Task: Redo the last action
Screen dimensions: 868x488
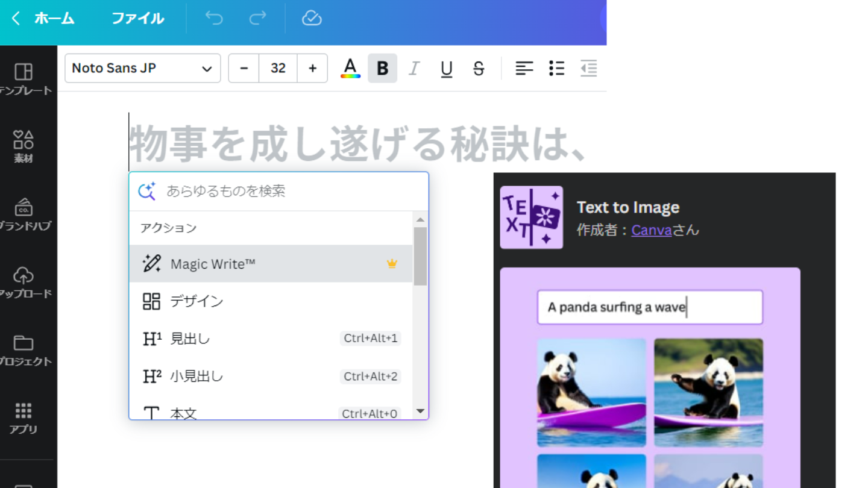Action: (x=257, y=19)
